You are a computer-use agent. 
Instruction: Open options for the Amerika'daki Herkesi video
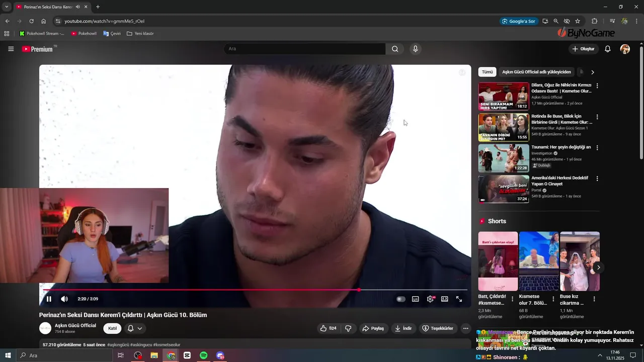[597, 178]
